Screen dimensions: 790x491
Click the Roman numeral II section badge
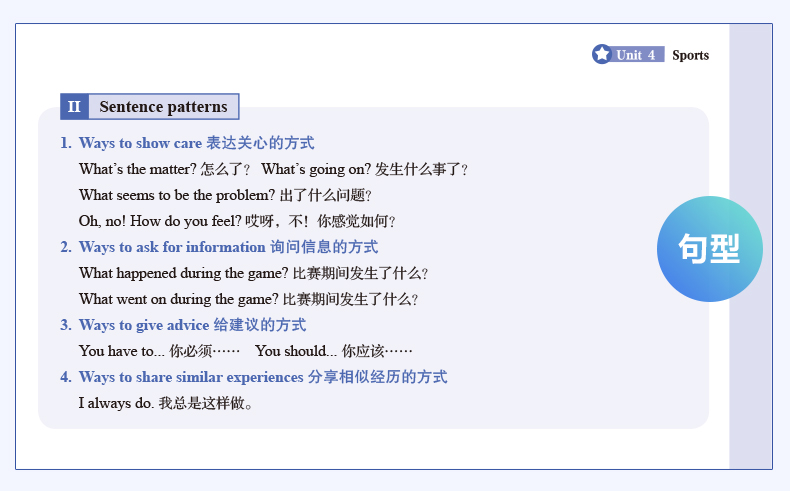(x=74, y=107)
